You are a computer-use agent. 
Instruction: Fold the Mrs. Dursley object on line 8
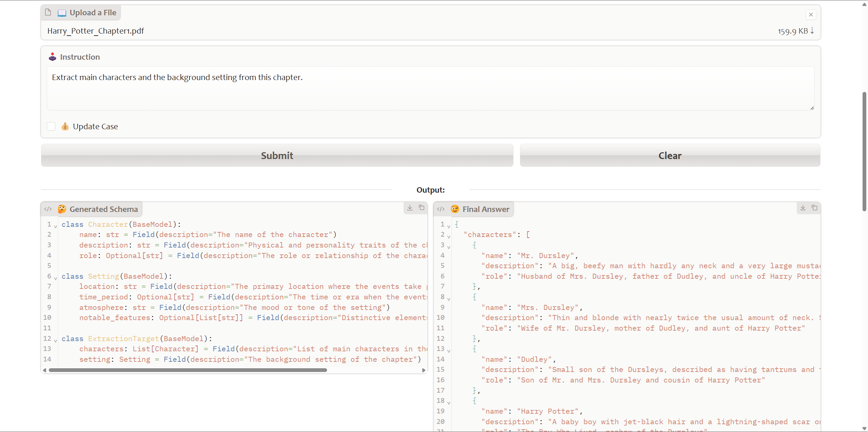pyautogui.click(x=448, y=299)
